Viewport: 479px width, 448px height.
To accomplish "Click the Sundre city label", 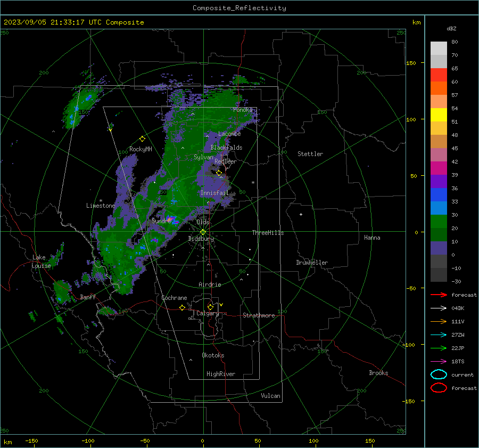I will tap(162, 221).
